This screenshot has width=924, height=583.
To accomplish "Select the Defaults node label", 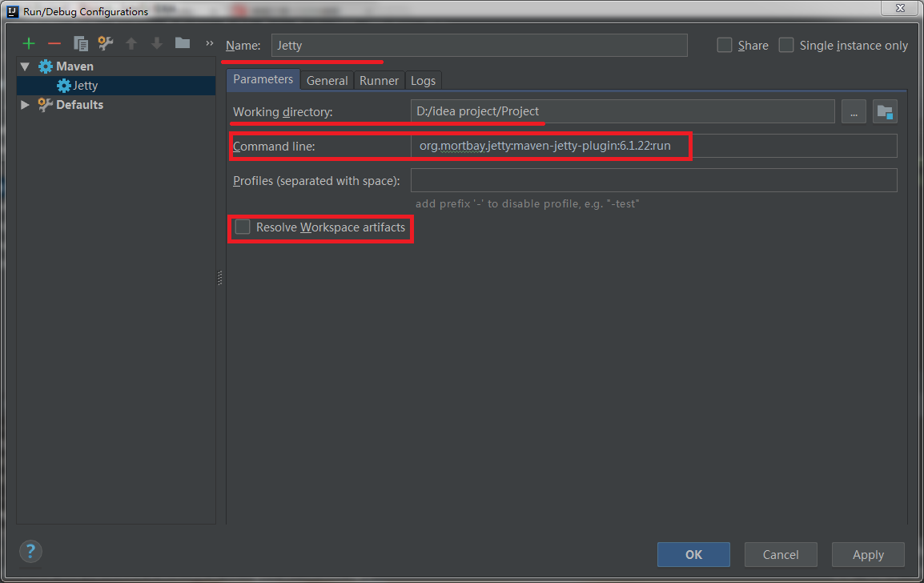I will click(79, 105).
